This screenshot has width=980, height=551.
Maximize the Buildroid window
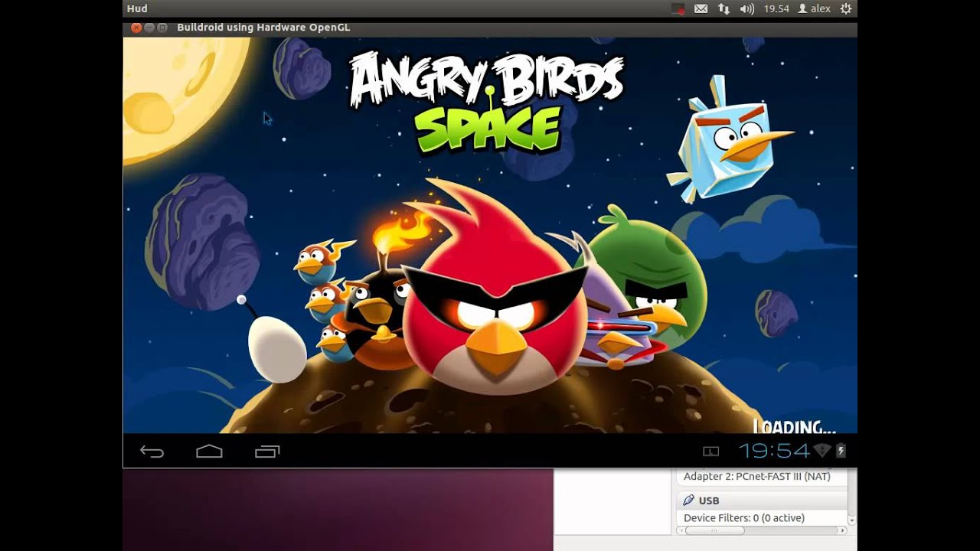pyautogui.click(x=162, y=28)
